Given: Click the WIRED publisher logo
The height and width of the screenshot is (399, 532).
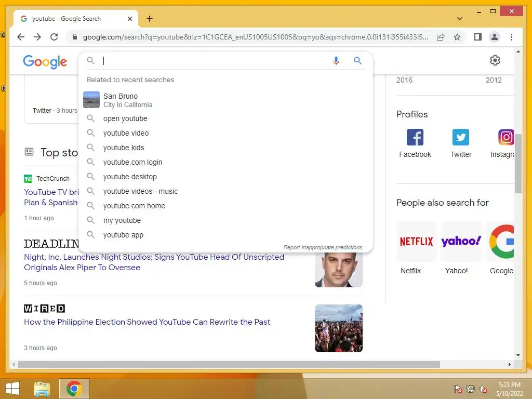Looking at the screenshot, I should (x=45, y=309).
